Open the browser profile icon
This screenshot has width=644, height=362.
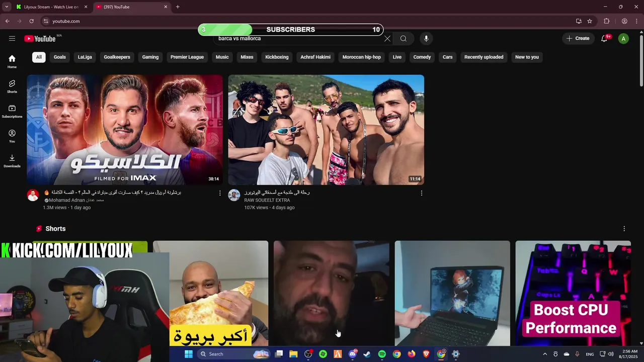(x=624, y=21)
